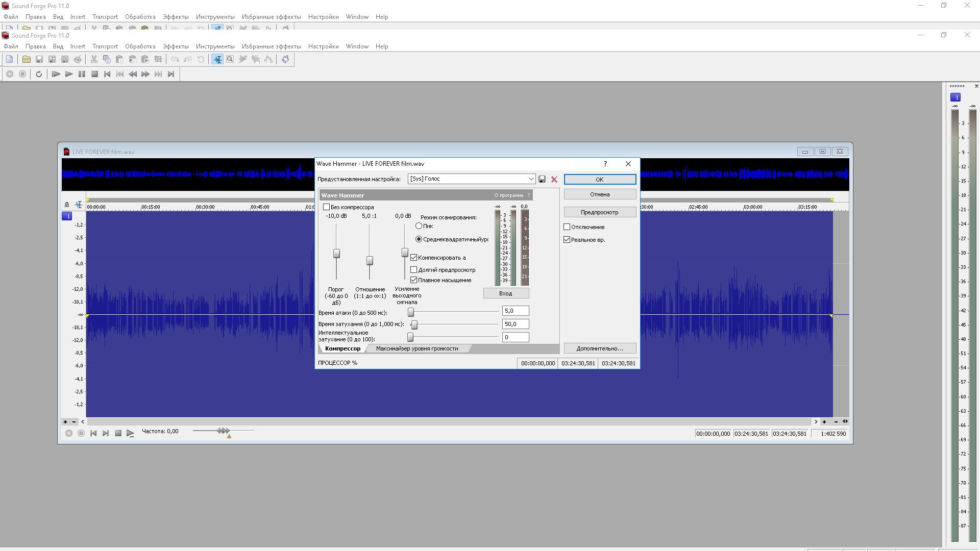Select the 'Пик' scan mode radio button

pos(419,226)
